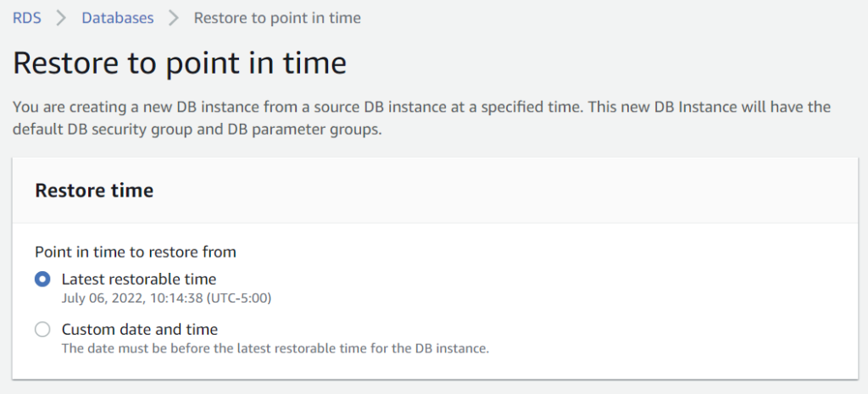Image resolution: width=868 pixels, height=394 pixels.
Task: Click the 'date must be before' hint text
Action: (x=275, y=349)
